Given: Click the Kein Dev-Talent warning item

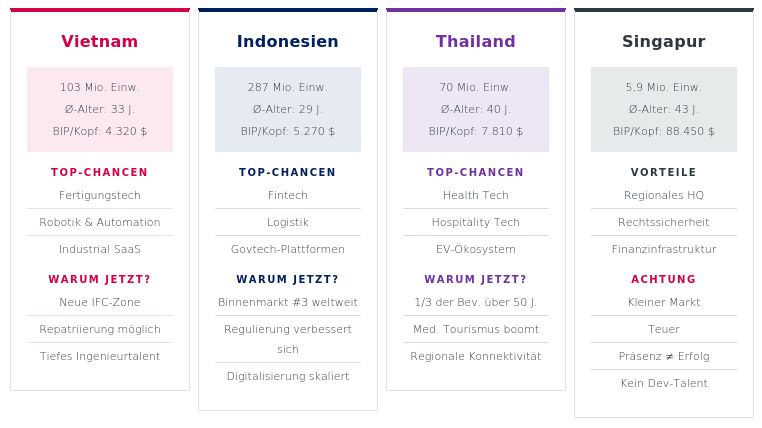Looking at the screenshot, I should pyautogui.click(x=664, y=384).
